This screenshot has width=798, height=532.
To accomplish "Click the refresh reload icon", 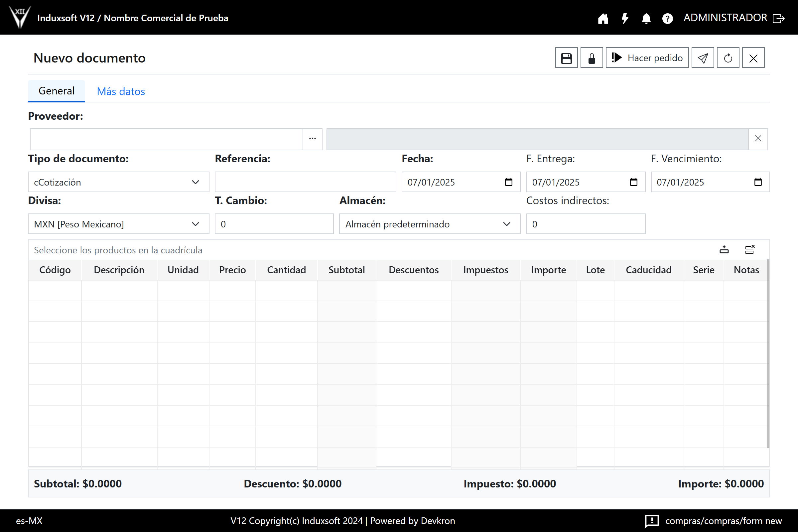I will [x=728, y=58].
